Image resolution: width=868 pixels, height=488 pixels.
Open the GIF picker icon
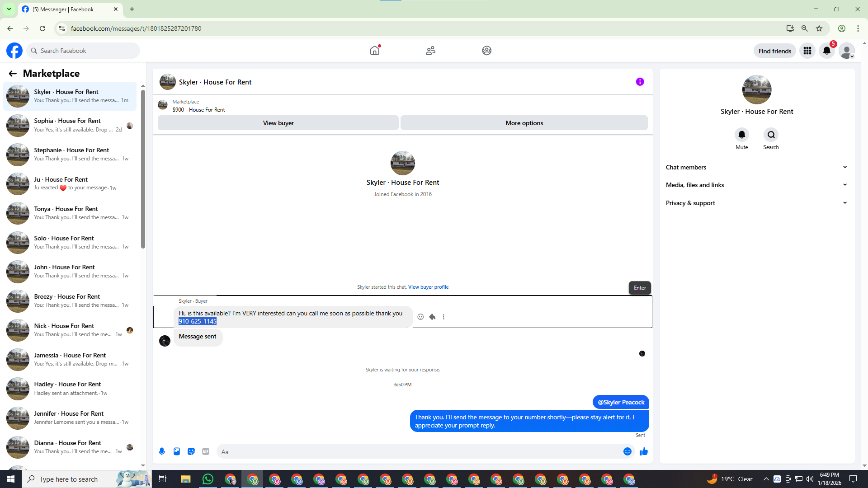point(206,451)
